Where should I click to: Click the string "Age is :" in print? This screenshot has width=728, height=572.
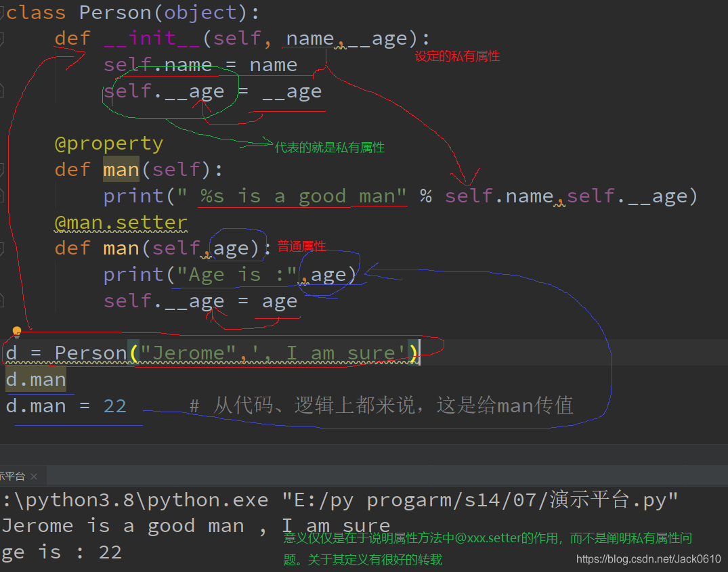(237, 275)
